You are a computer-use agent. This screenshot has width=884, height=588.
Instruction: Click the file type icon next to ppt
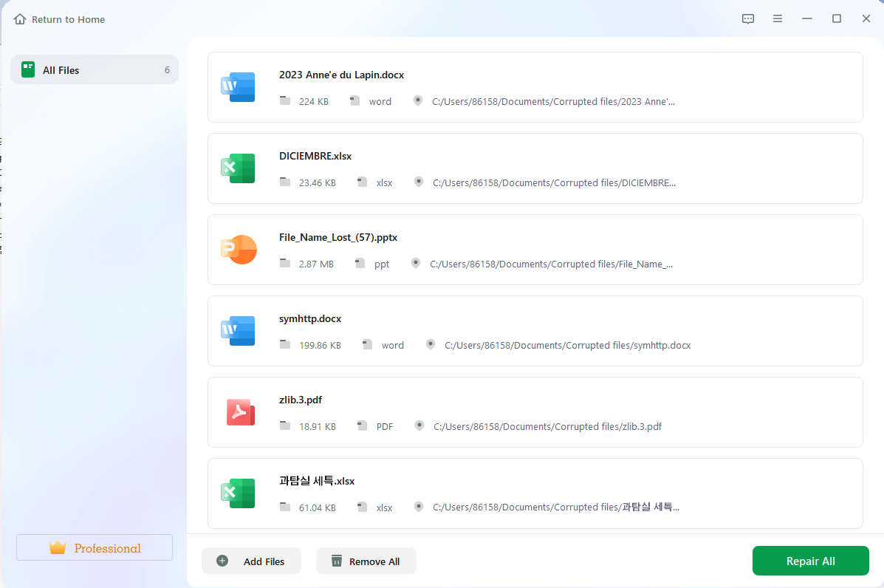(x=360, y=264)
